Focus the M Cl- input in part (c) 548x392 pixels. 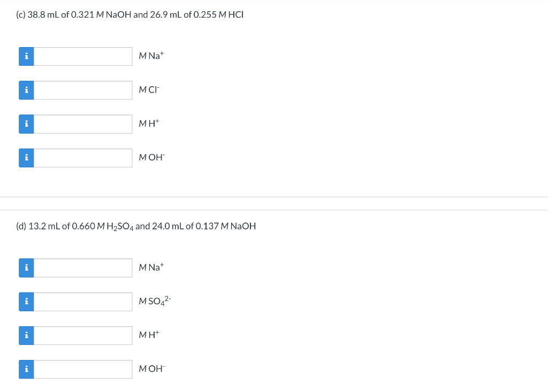click(x=83, y=90)
